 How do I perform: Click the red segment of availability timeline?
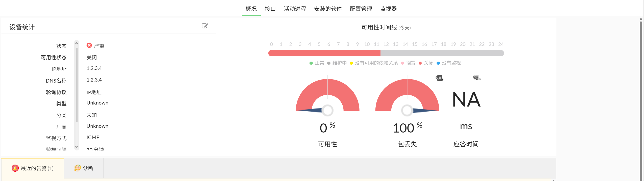(324, 53)
